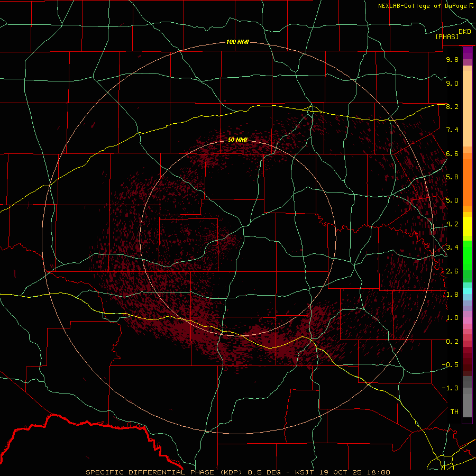Image resolution: width=476 pixels, height=476 pixels.
Task: Click the cyan segment of the color bar
Action: pos(467,291)
